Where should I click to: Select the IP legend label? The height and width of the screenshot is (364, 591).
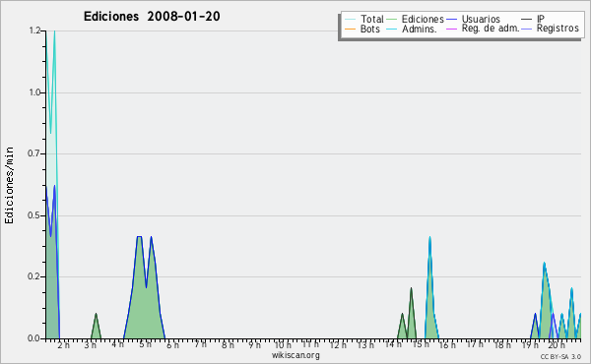tap(541, 19)
